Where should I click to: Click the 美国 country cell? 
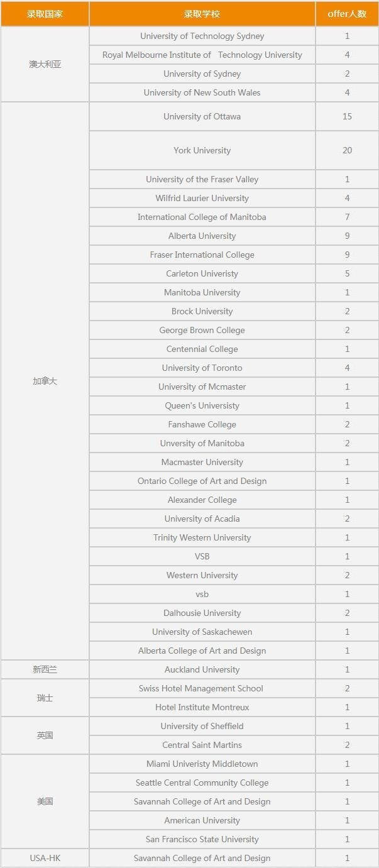[45, 801]
